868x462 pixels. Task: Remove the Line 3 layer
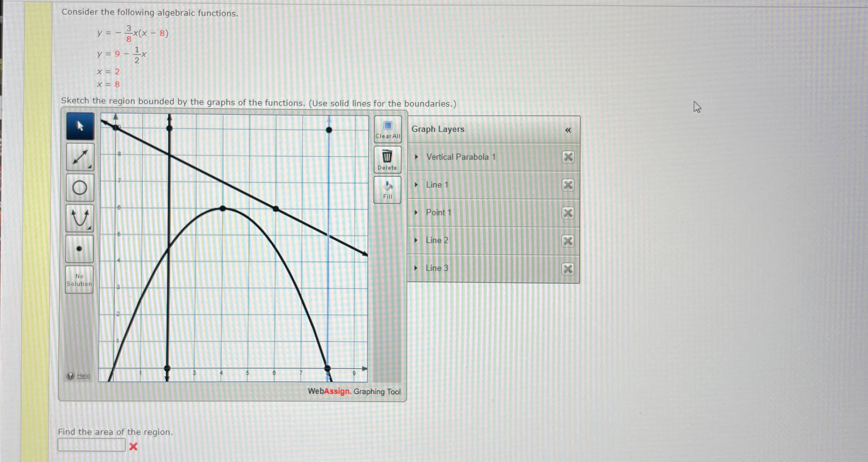(x=567, y=269)
